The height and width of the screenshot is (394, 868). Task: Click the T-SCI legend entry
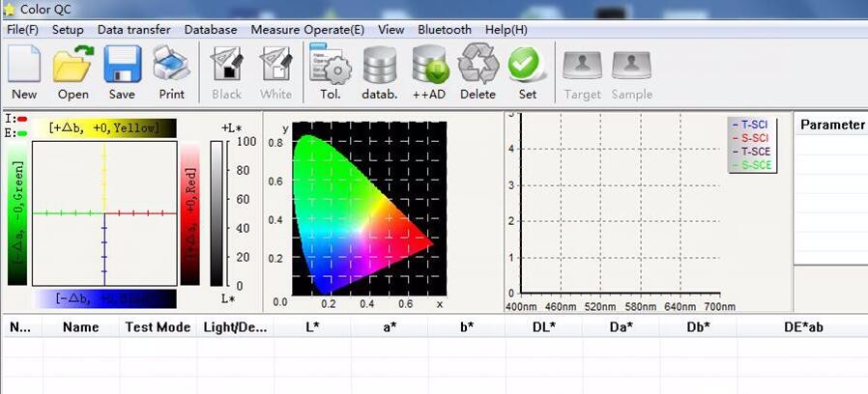point(752,125)
